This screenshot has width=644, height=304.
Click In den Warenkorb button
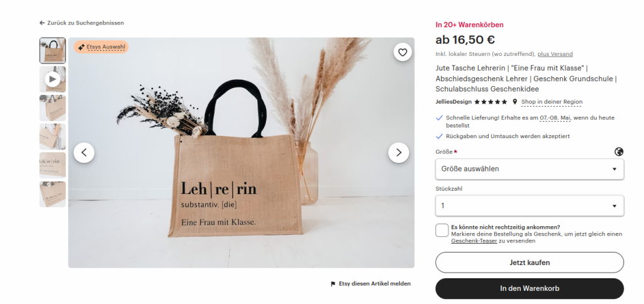point(530,288)
